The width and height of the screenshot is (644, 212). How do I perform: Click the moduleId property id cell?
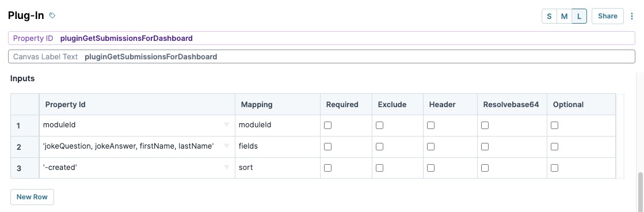[137, 126]
